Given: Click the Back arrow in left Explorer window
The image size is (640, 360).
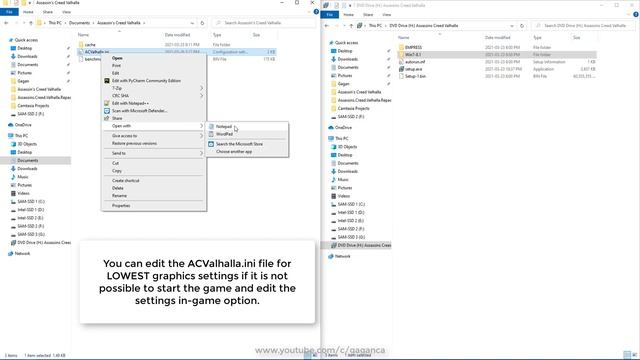Looking at the screenshot, I should [x=6, y=23].
